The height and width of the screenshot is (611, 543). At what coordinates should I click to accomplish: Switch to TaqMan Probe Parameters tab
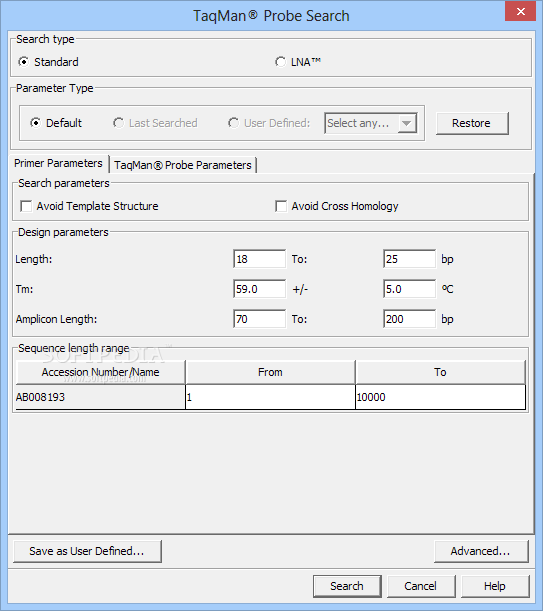click(x=183, y=165)
